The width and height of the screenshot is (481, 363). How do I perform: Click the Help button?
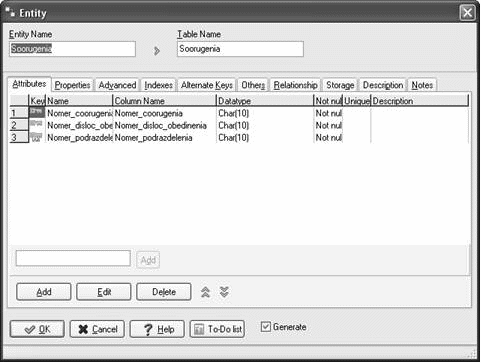[x=157, y=329]
